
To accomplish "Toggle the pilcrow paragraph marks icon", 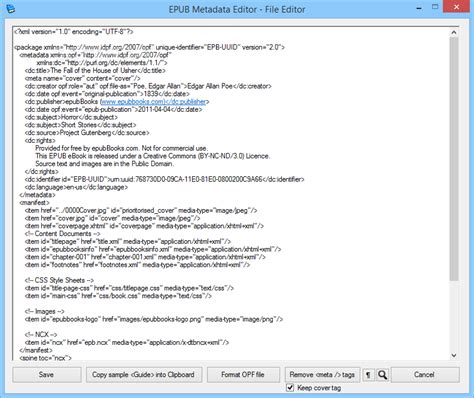I will 368,375.
